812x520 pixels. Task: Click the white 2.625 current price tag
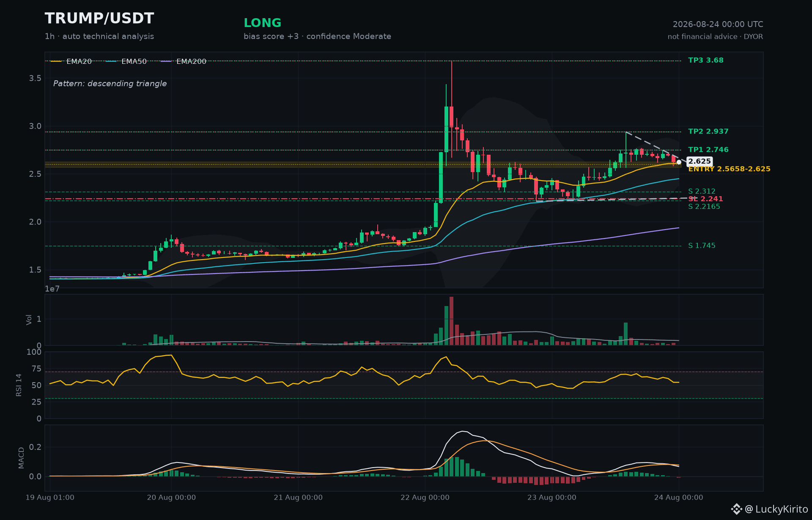point(700,161)
